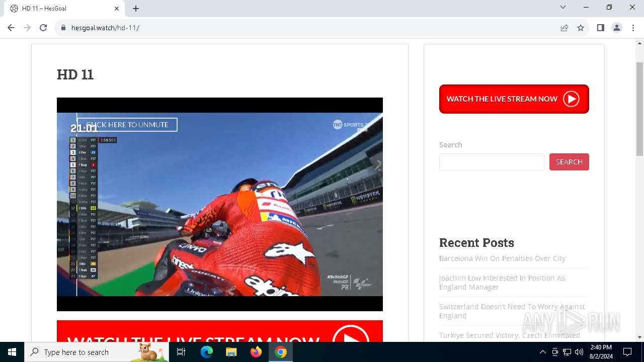Image resolution: width=644 pixels, height=362 pixels.
Task: Open the Windows Start menu
Action: pyautogui.click(x=12, y=352)
